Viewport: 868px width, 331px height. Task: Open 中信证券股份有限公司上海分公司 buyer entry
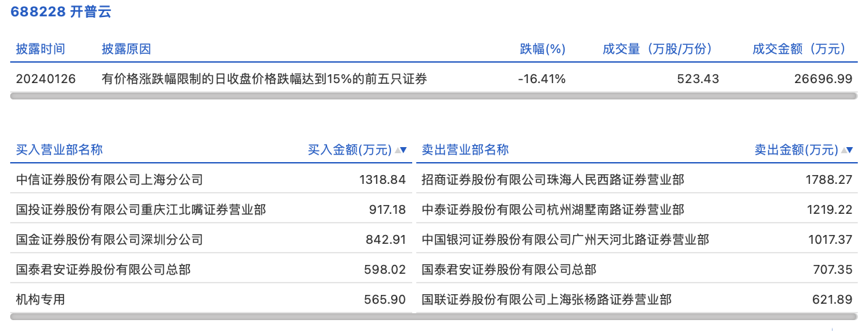pyautogui.click(x=110, y=180)
